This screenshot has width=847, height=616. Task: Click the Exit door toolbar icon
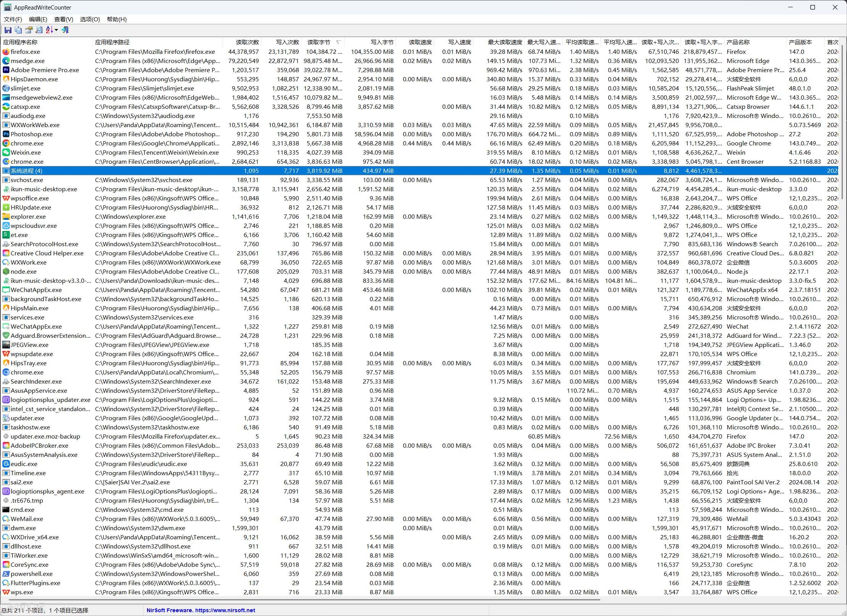point(65,30)
